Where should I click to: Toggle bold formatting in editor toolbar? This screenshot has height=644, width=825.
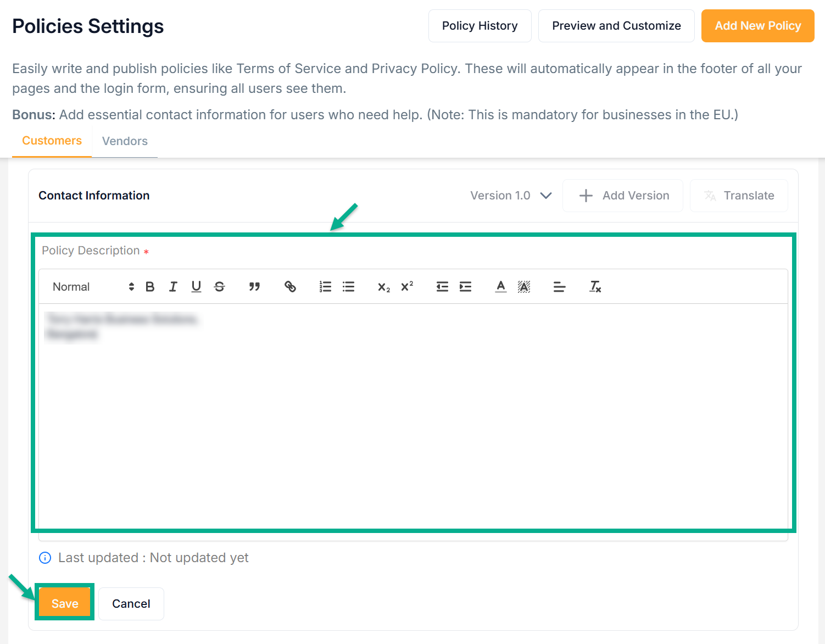[x=150, y=287]
